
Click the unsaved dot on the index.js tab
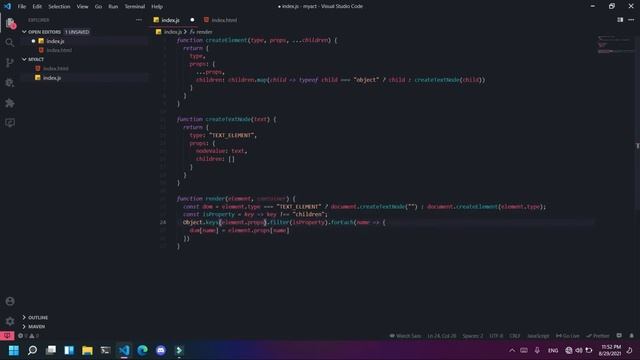[192, 20]
